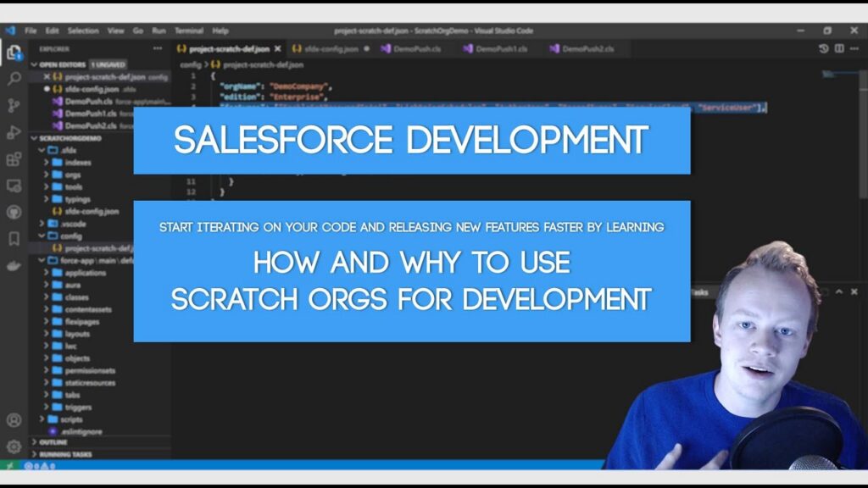Open the Run and Debug view
The image size is (868, 488).
[x=14, y=132]
